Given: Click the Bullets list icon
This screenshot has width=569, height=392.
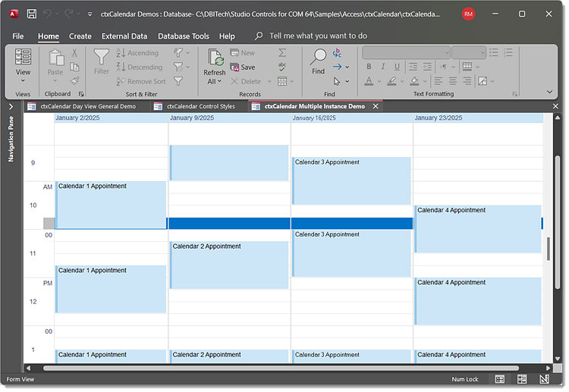Looking at the screenshot, I should 494,52.
